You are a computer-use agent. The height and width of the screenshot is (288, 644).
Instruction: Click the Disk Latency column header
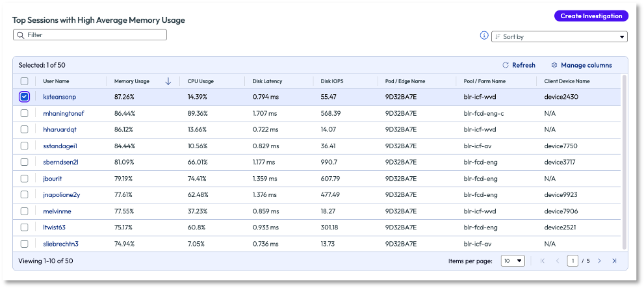tap(267, 81)
